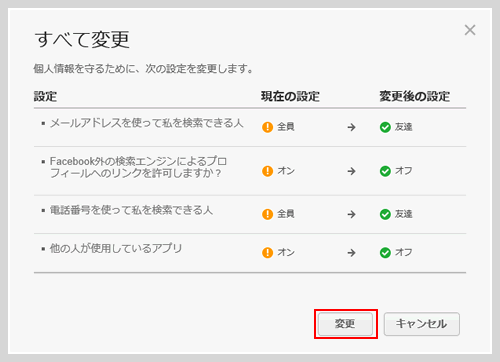Click orange warning icon in search-engine link row

[268, 171]
